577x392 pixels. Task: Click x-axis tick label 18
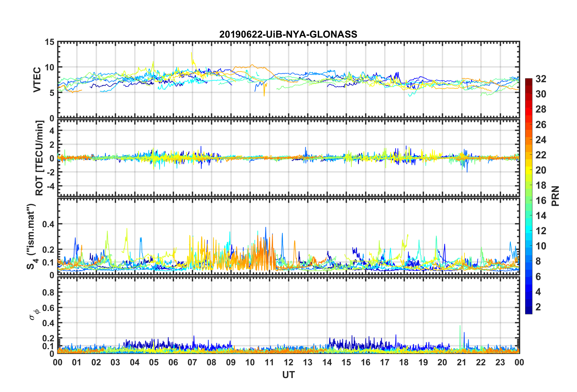[404, 362]
